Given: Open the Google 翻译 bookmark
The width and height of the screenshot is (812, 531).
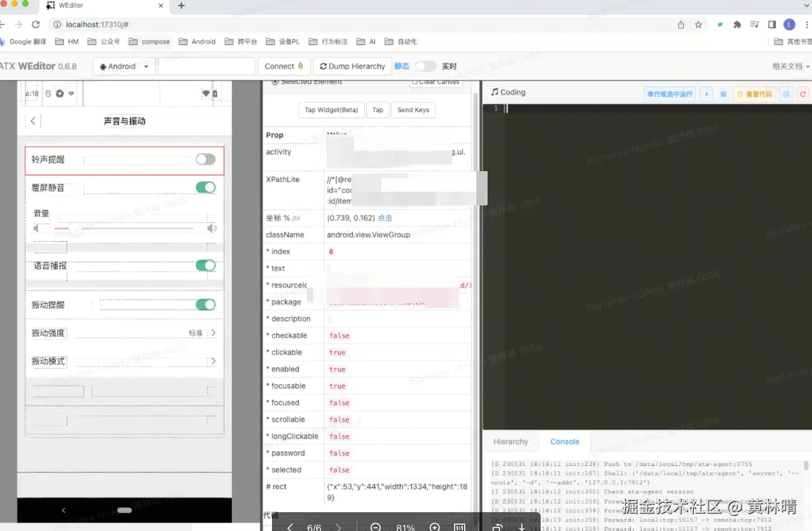Looking at the screenshot, I should 24,42.
